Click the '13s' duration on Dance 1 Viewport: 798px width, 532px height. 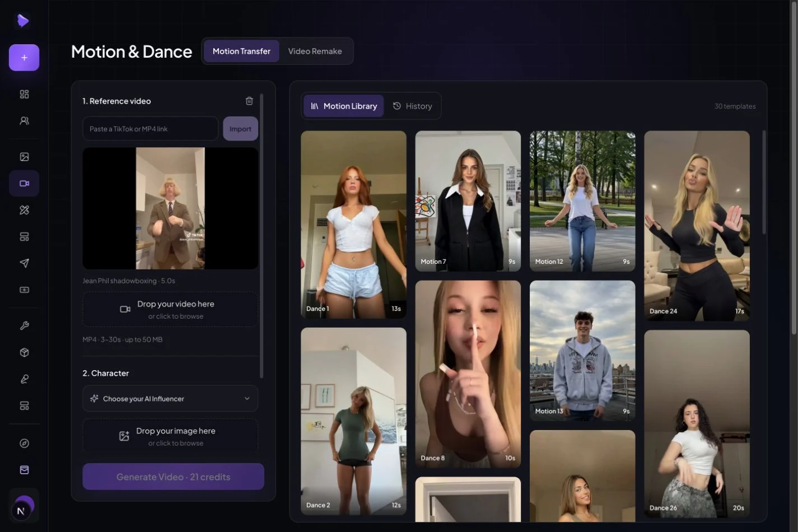click(396, 309)
